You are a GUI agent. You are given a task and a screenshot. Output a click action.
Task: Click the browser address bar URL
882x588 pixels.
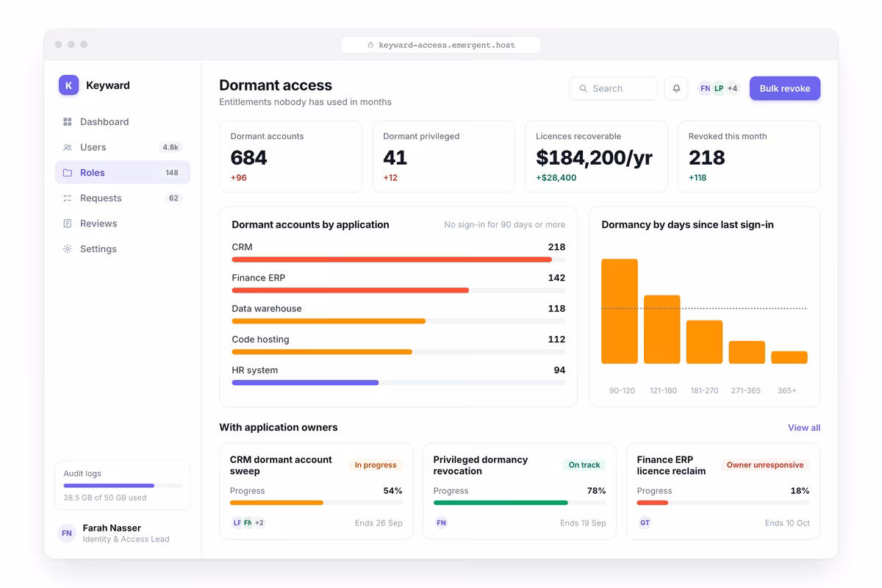(441, 45)
